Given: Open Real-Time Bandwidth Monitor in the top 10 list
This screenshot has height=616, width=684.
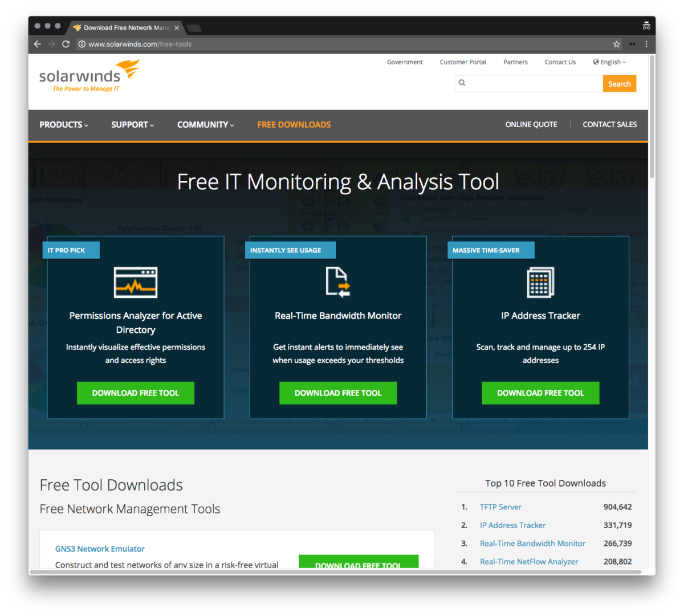Looking at the screenshot, I should [532, 543].
